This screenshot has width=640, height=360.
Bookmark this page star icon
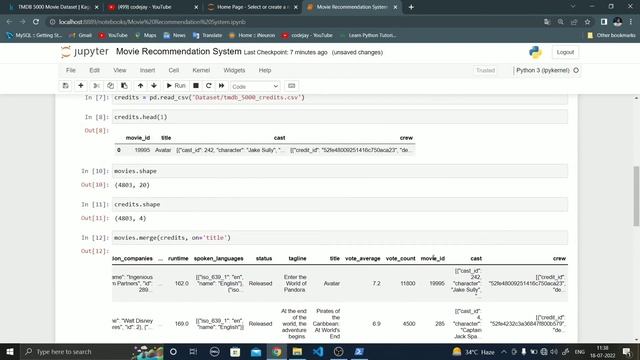[x=587, y=22]
